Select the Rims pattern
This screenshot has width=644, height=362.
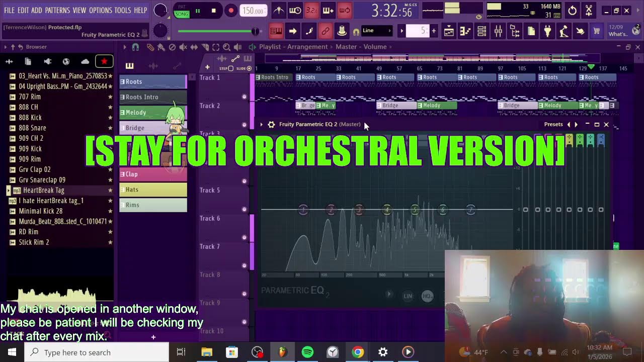[x=153, y=205]
